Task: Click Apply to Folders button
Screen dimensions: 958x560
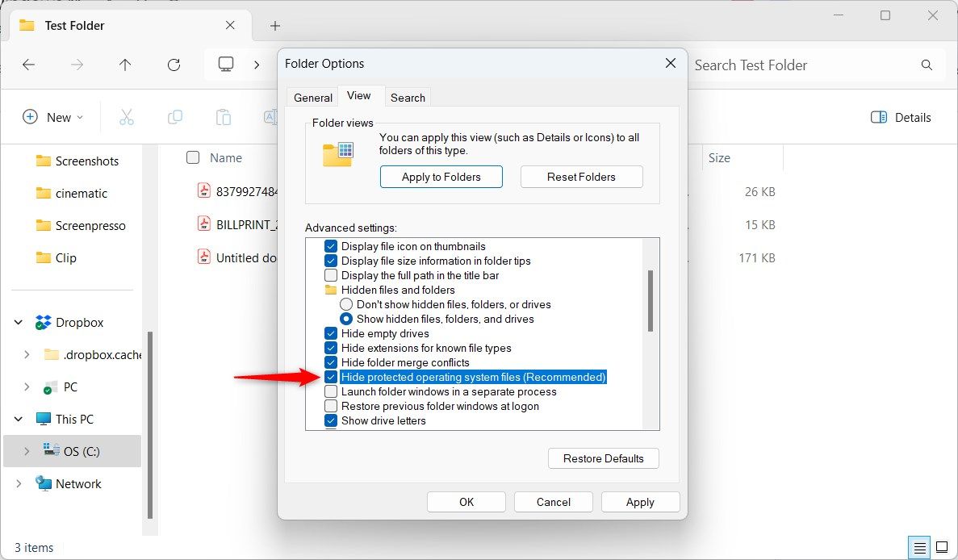Action: (441, 177)
